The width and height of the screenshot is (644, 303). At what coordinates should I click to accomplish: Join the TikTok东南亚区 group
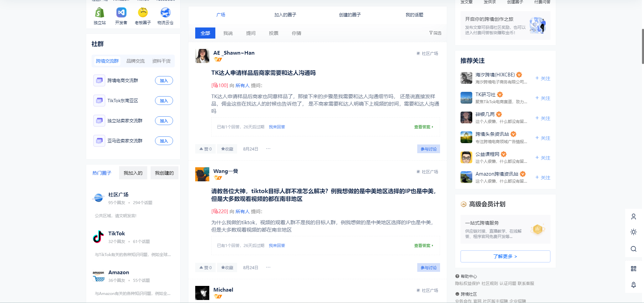pyautogui.click(x=164, y=101)
